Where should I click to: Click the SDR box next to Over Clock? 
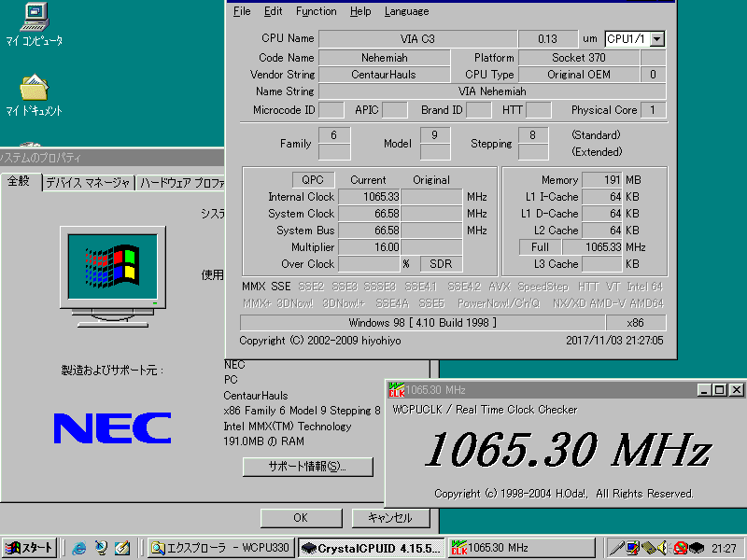point(441,264)
